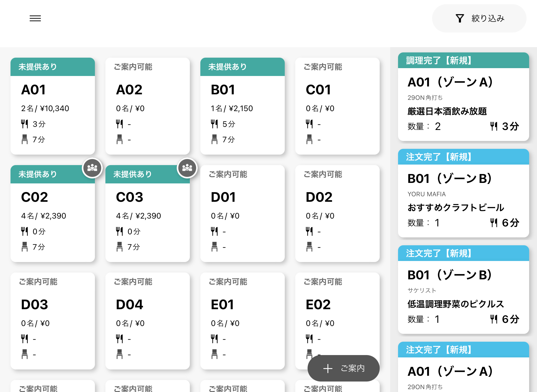Click fork-knife icon on A01 table card
The width and height of the screenshot is (537, 392).
coord(24,124)
